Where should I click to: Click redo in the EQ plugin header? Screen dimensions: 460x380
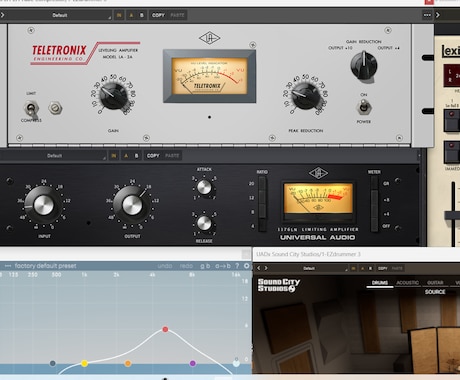(x=186, y=266)
